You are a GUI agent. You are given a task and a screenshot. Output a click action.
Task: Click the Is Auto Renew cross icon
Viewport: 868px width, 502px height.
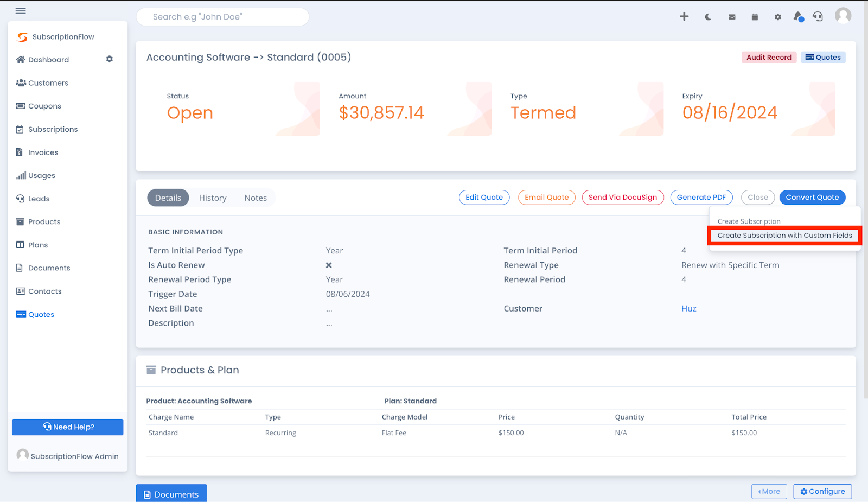coord(329,265)
